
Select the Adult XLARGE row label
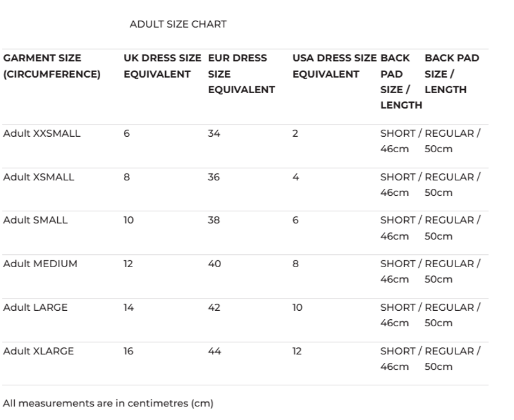click(x=39, y=351)
